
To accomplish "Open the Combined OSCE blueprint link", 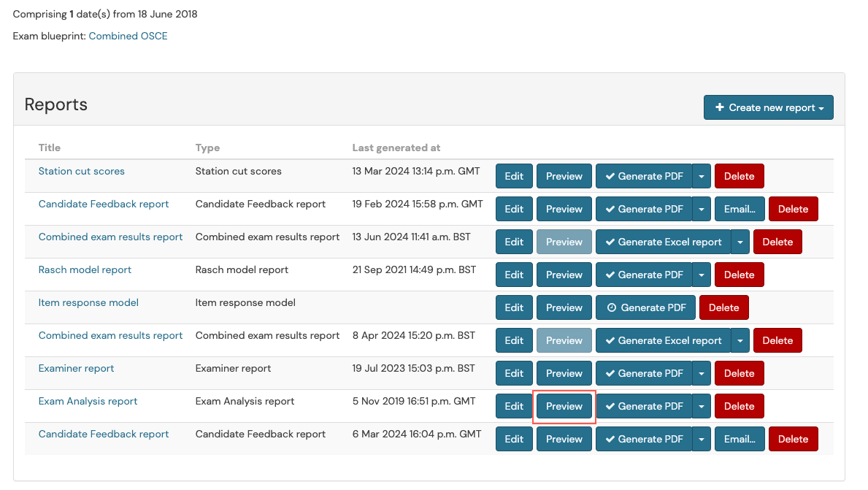I will [x=128, y=36].
